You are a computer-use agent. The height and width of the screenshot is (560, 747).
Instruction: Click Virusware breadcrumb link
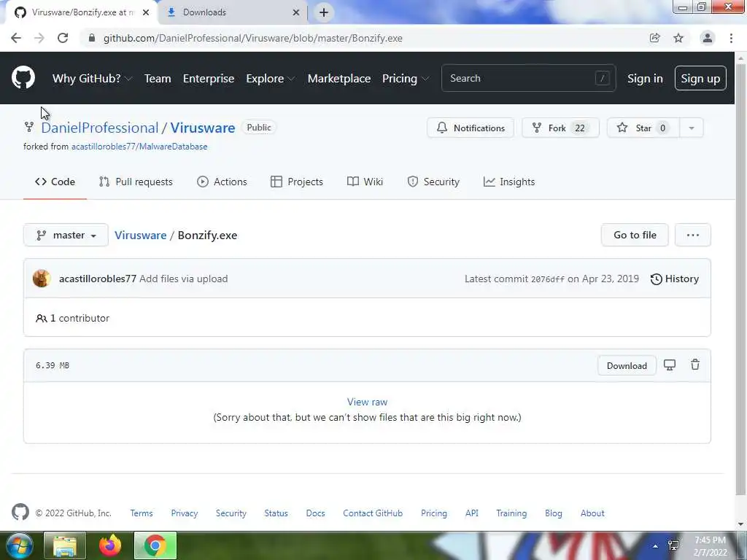[141, 236]
